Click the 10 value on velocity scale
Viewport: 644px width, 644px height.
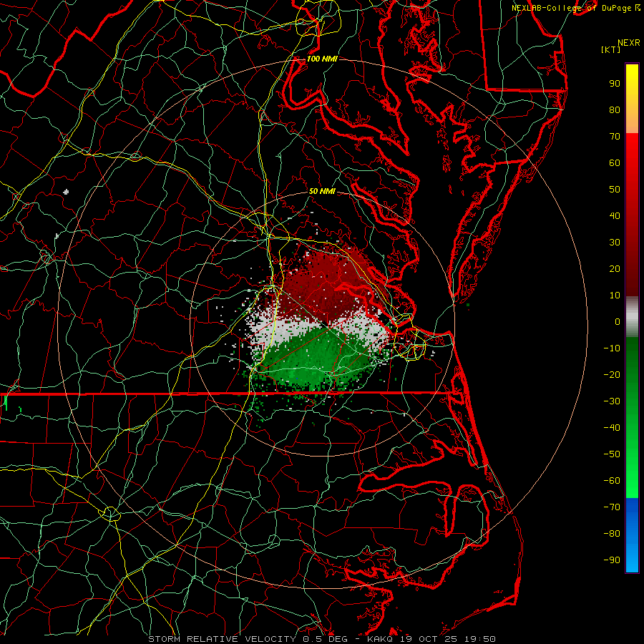coord(615,296)
